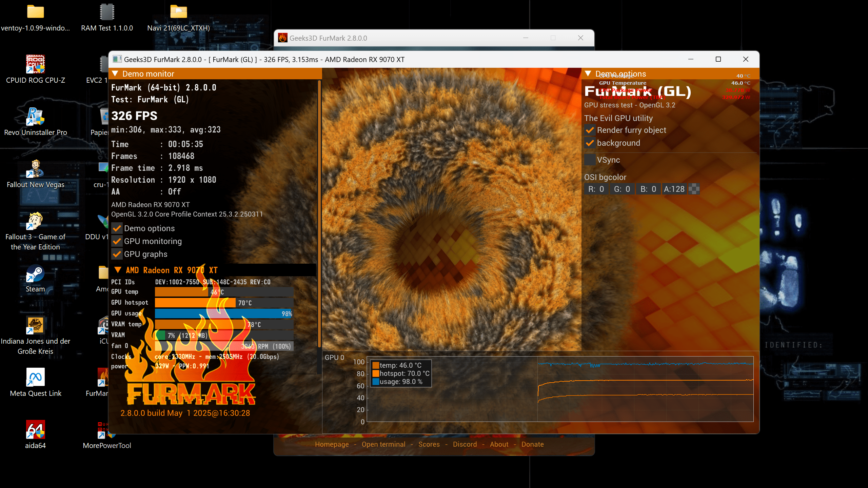
Task: Click the Scores link
Action: (x=429, y=444)
